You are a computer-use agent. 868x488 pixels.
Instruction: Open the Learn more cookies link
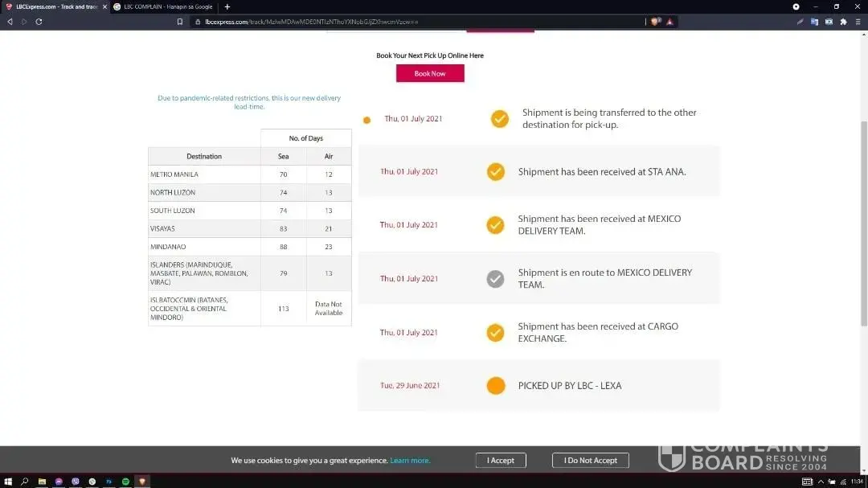coord(410,461)
